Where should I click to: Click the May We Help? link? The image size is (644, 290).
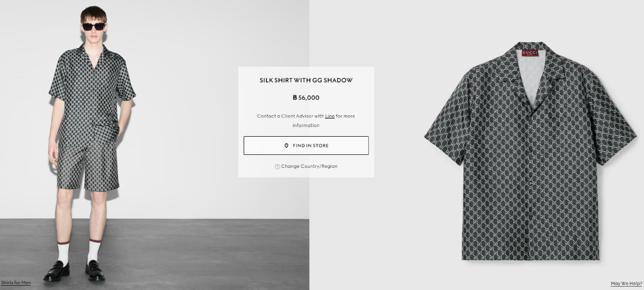coord(626,284)
